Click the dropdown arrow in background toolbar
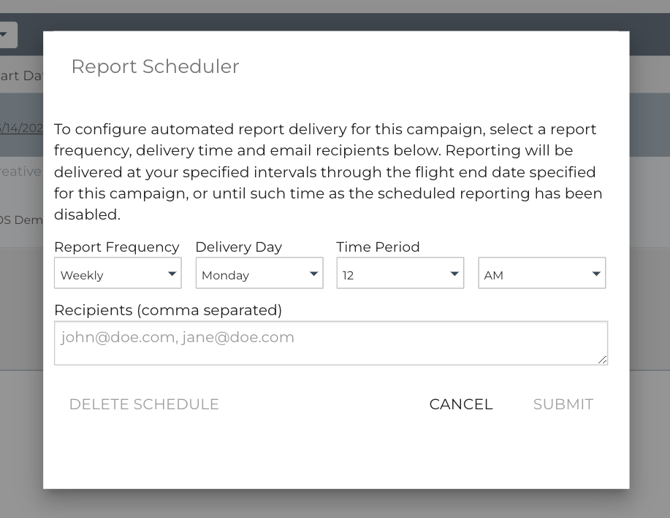Screen dimensions: 670x518 click(3, 34)
